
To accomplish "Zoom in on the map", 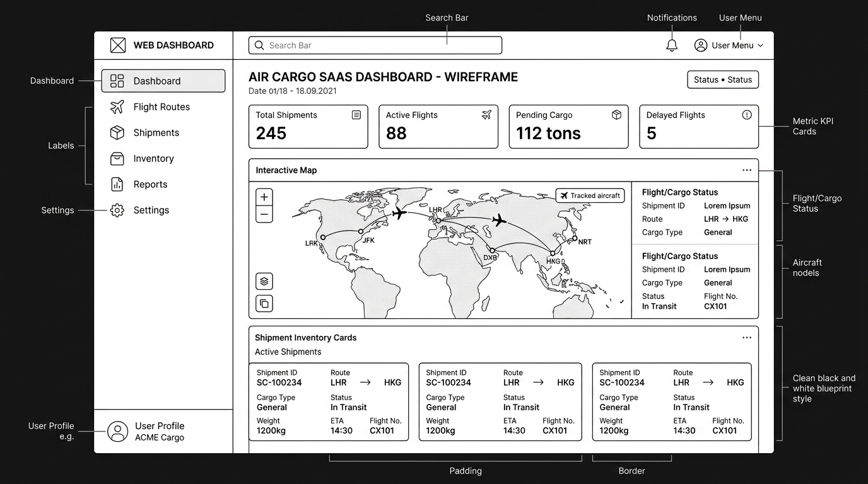I will pos(264,197).
